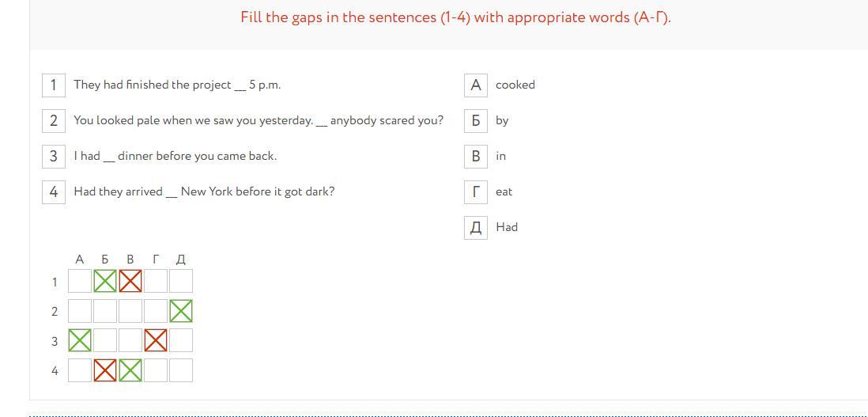Select the number 1 sentence label box
The image size is (868, 417).
pos(54,85)
